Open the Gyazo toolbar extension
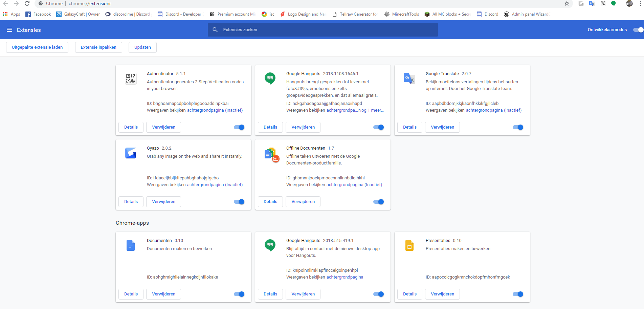Viewport: 644px width, 309px height. coord(581,3)
